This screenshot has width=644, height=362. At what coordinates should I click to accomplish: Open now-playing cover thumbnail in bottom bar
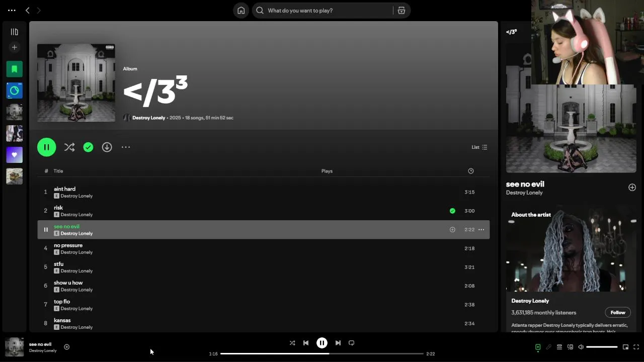[x=14, y=347]
